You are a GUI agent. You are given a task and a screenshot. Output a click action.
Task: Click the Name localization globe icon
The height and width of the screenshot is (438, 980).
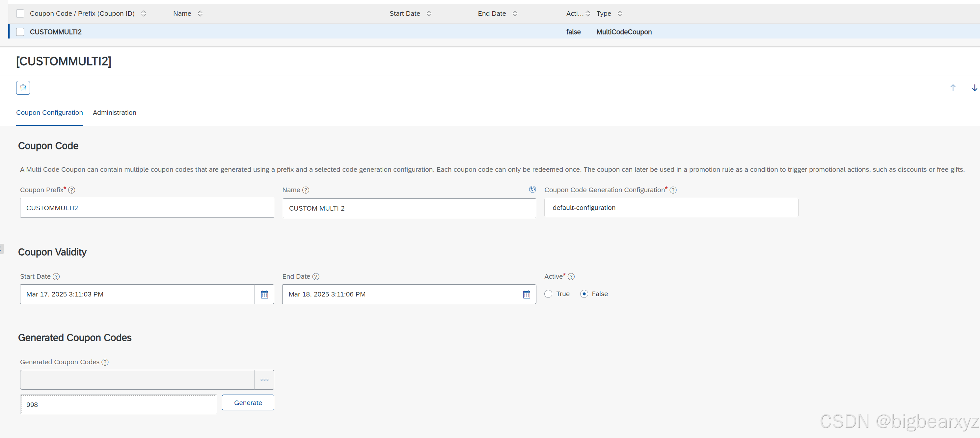[x=532, y=189]
